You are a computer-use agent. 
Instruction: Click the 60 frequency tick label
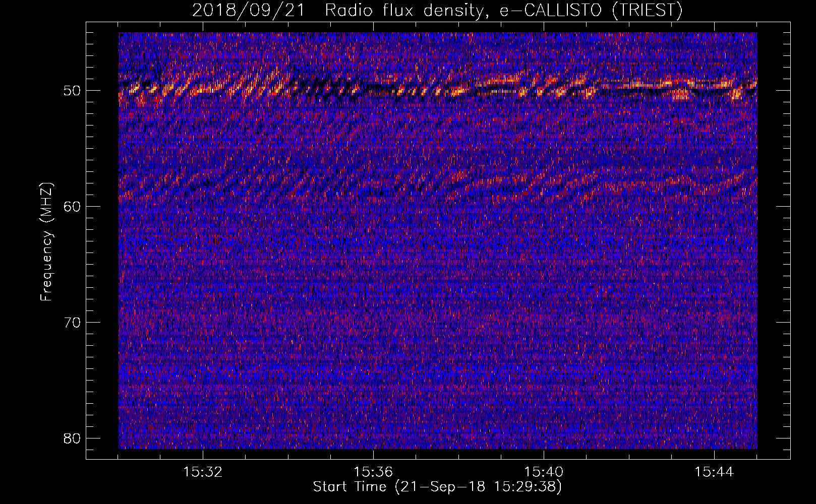click(x=72, y=207)
